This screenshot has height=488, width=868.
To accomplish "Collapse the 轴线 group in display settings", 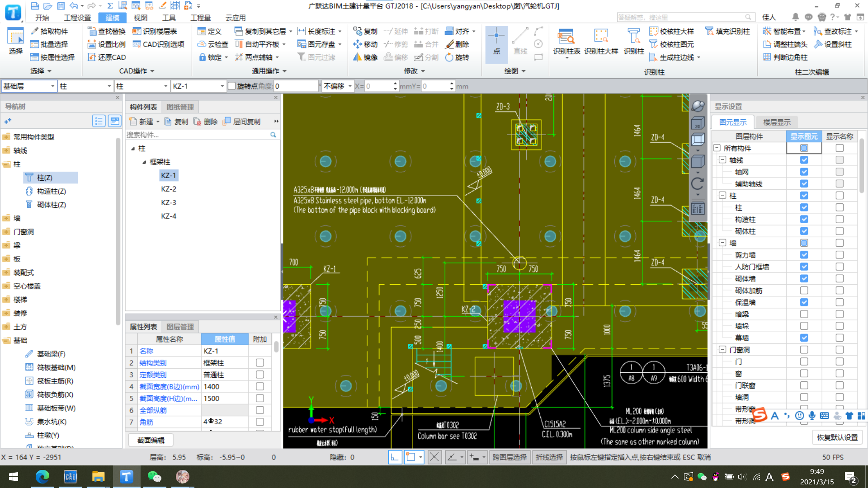I will [x=722, y=160].
